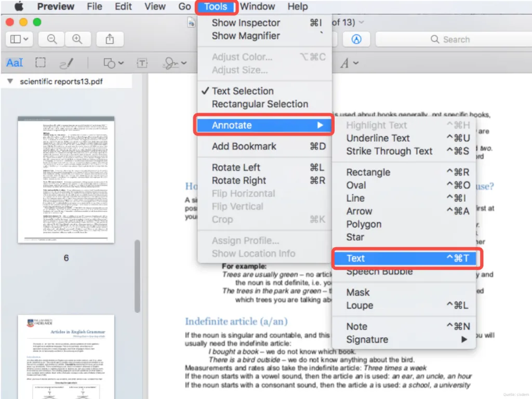Select the Text Selection tool in markup toolbar
532x399 pixels.
[14, 62]
